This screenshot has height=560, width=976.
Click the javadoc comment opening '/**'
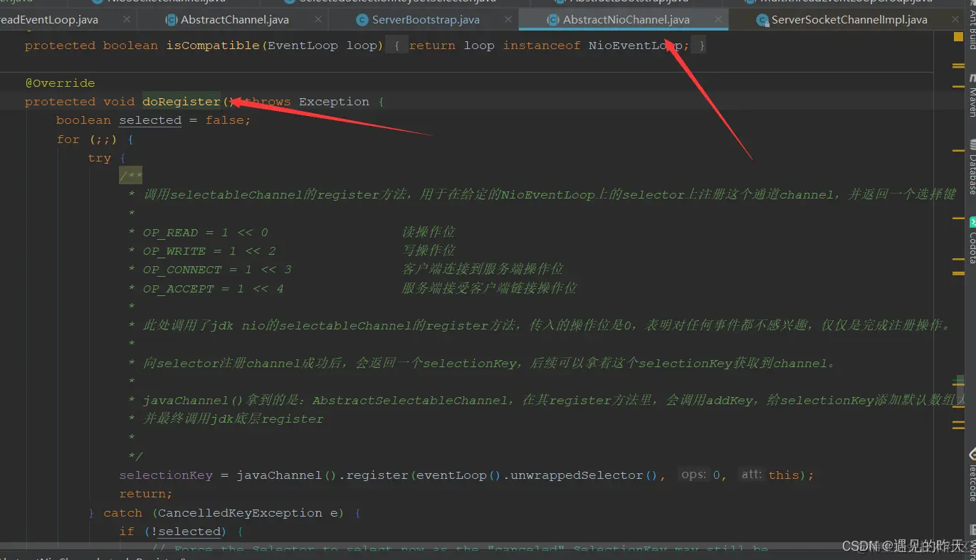coord(131,176)
